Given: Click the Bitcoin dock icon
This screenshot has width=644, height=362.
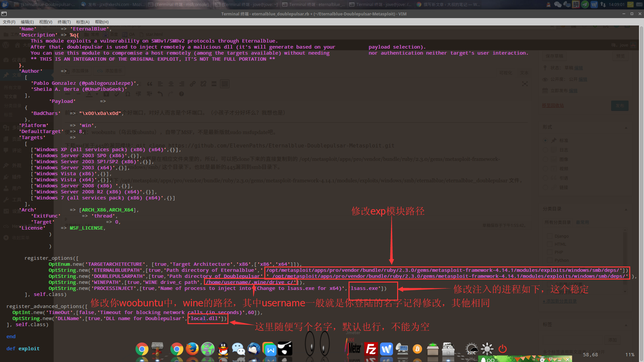Looking at the screenshot, I should point(417,349).
